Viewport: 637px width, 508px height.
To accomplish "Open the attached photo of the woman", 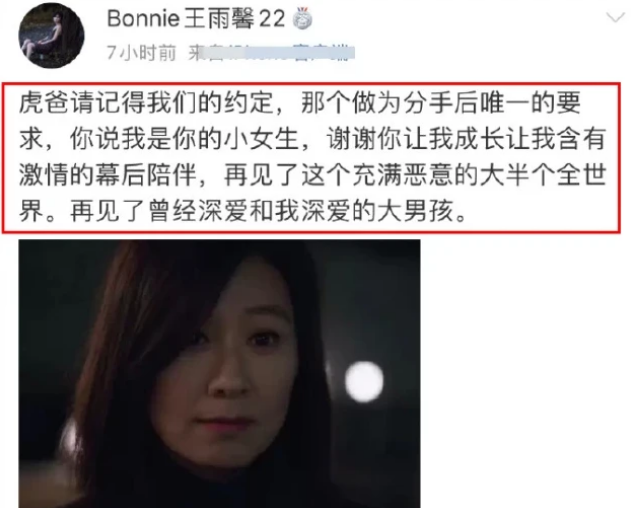I will 219,373.
